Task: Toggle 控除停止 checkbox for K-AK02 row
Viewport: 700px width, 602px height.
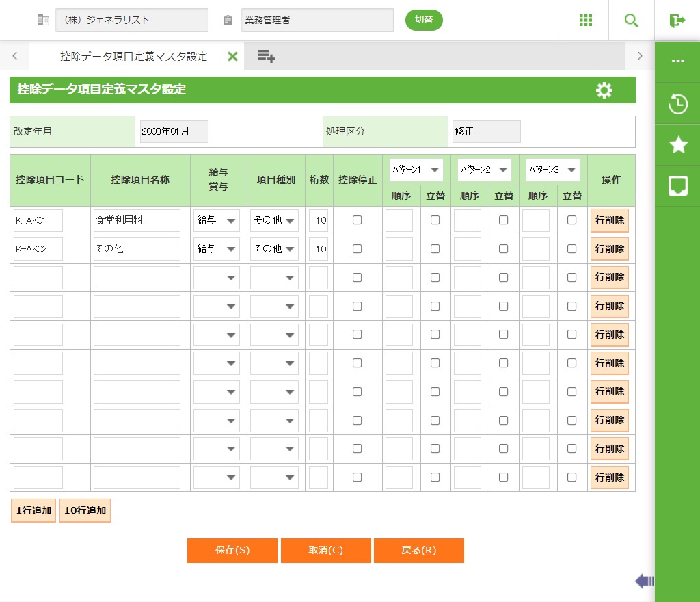Action: [x=357, y=249]
